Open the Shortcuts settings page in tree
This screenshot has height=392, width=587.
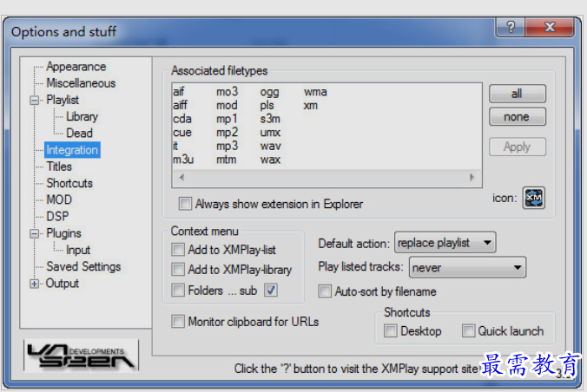[69, 183]
